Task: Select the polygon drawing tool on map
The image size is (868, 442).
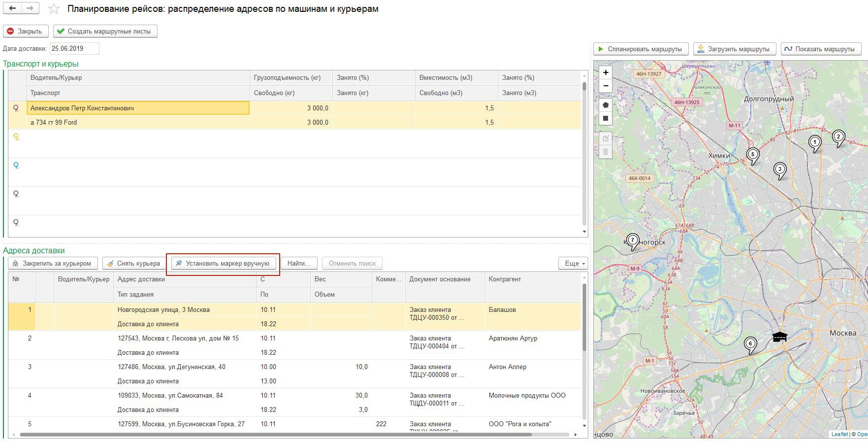Action: 606,105
